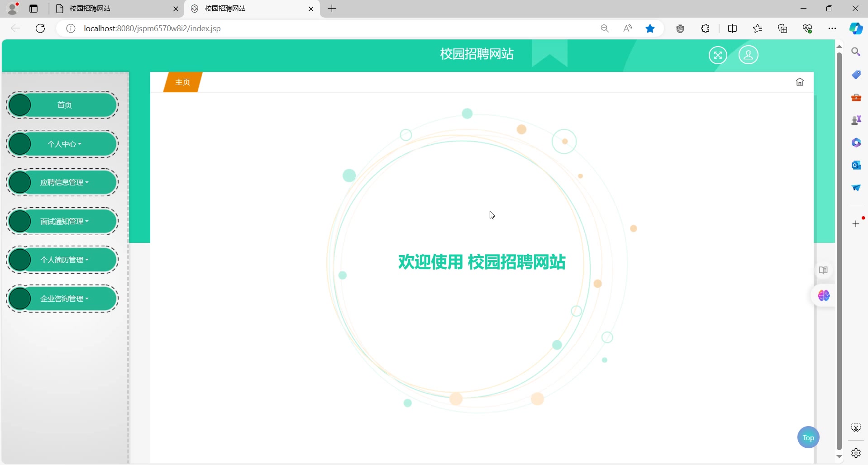Open the favorites list icon
The image size is (868, 465).
pos(758,28)
